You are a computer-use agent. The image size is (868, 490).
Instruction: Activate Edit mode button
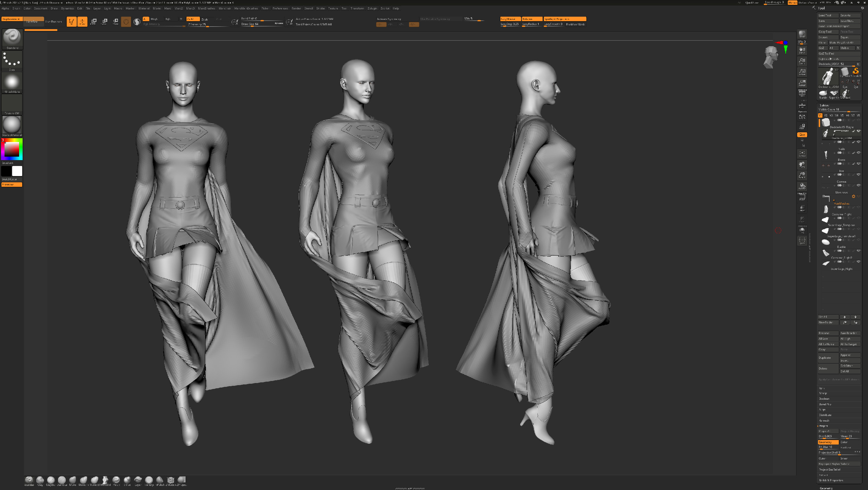point(72,22)
